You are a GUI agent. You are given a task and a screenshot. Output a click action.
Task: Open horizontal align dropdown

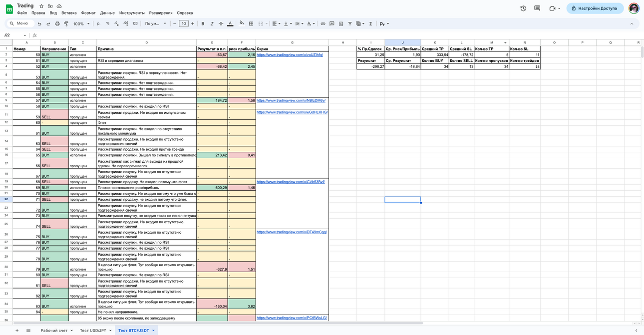(x=276, y=23)
